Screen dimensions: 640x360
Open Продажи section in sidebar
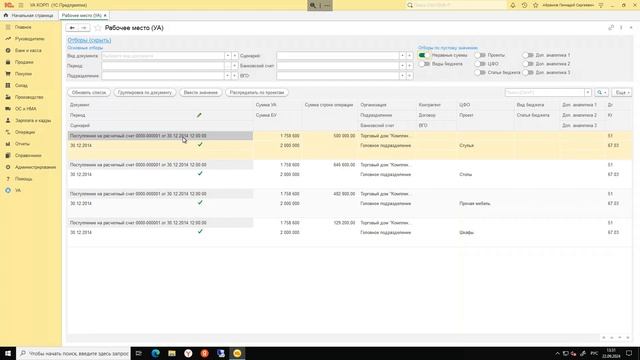pos(24,62)
